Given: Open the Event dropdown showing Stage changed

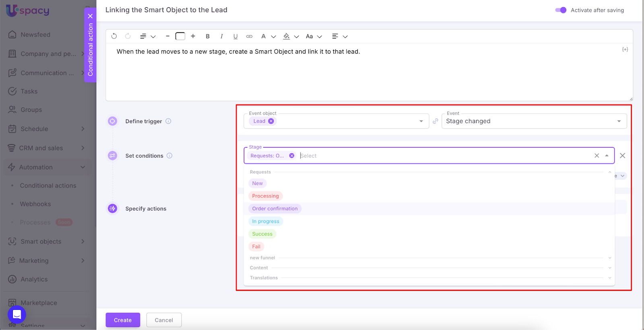Looking at the screenshot, I should 534,121.
